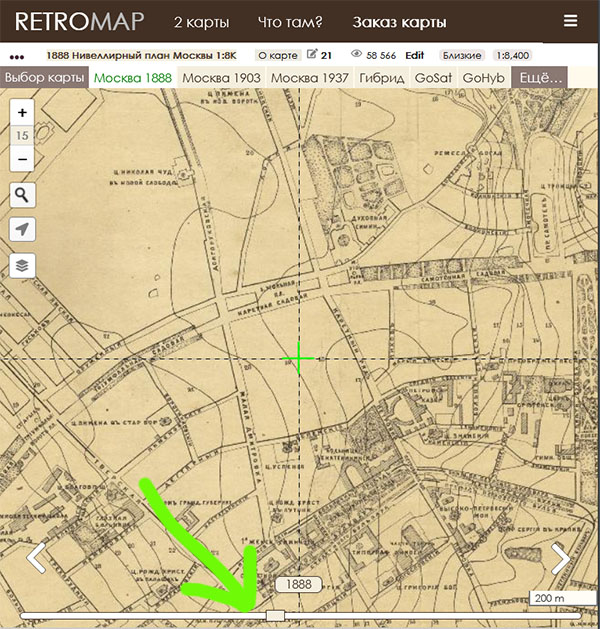Open the 'Выбор карты' map chooser
600x629 pixels.
[x=44, y=77]
